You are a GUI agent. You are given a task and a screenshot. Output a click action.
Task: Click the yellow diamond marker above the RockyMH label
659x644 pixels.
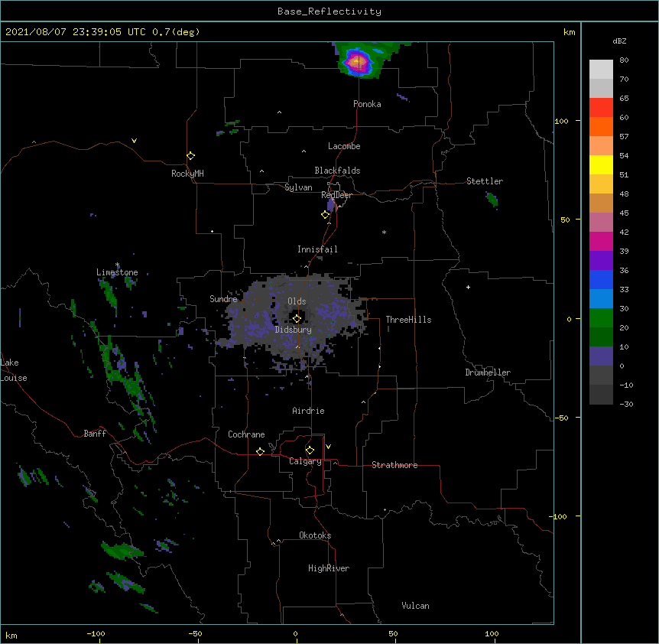[190, 156]
